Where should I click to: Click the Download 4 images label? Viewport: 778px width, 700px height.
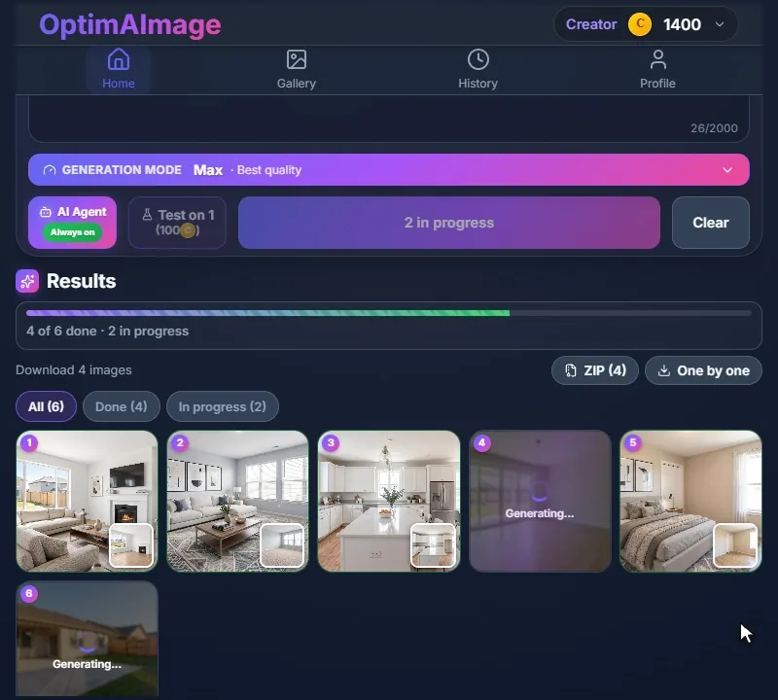point(74,370)
